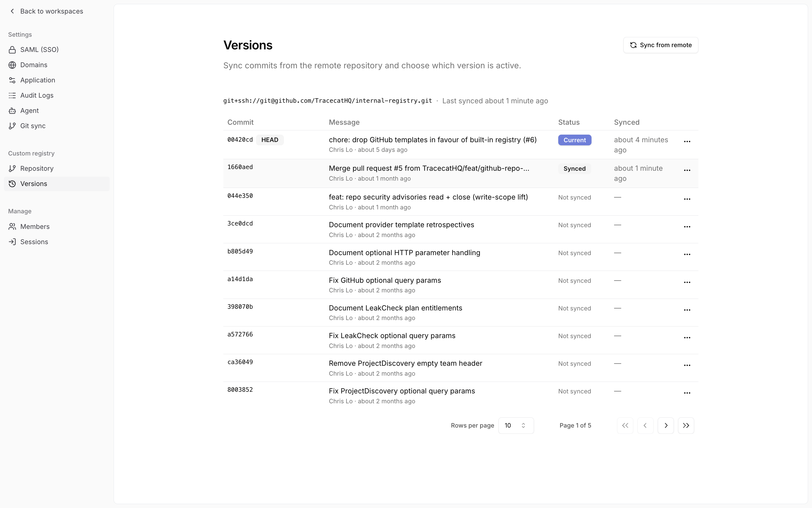Select Versions in the sidebar
Screen dimensions: 812x508
point(57,184)
